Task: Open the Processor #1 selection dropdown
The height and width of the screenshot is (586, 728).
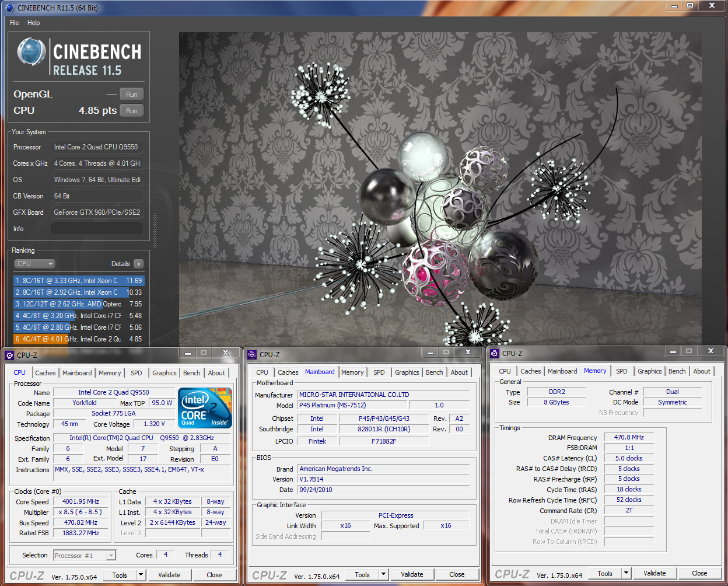Action: [85, 556]
